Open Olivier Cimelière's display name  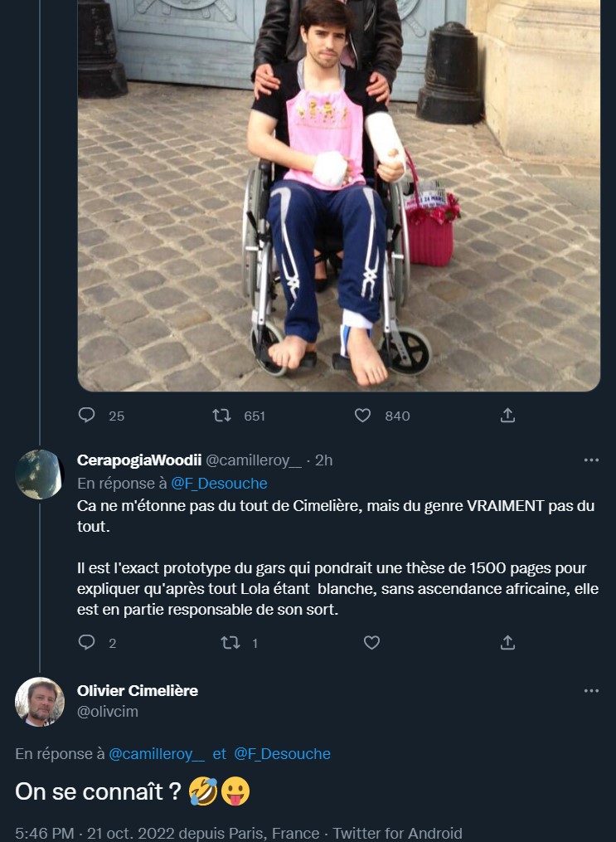click(x=138, y=691)
